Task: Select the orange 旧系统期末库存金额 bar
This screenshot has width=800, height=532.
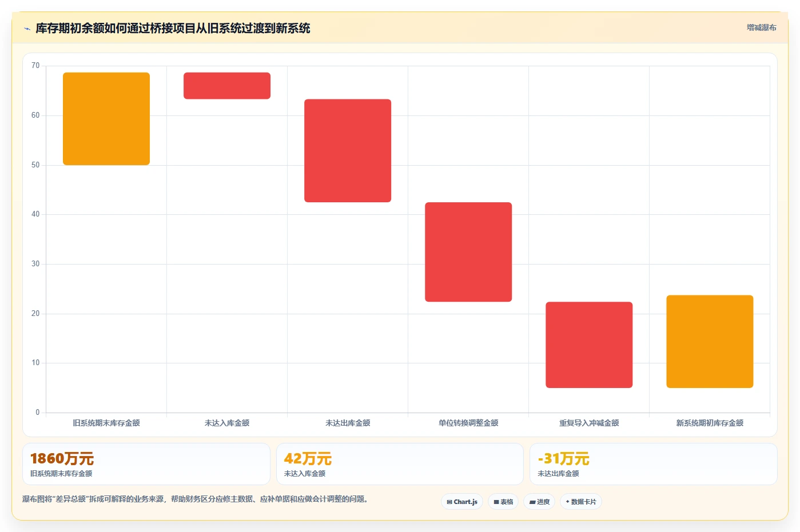Action: 106,119
